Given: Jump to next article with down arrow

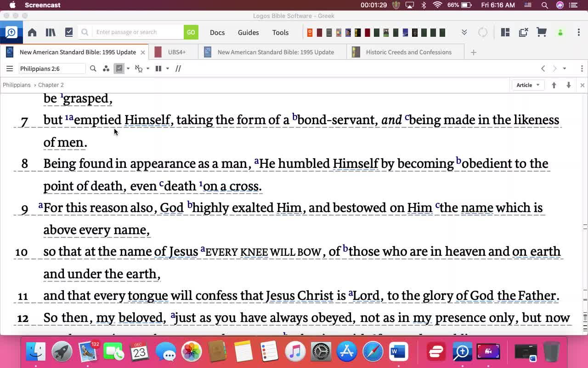Looking at the screenshot, I should coord(569,85).
